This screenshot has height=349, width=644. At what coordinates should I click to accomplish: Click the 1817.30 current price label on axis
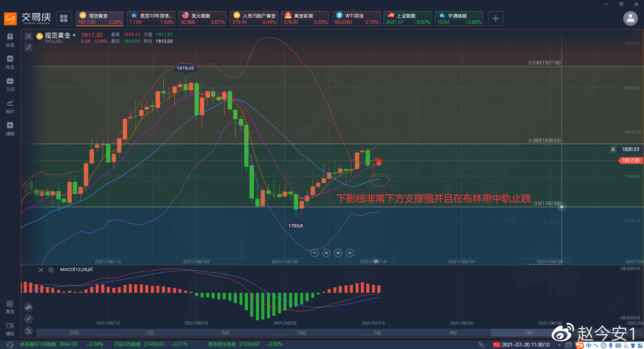630,160
